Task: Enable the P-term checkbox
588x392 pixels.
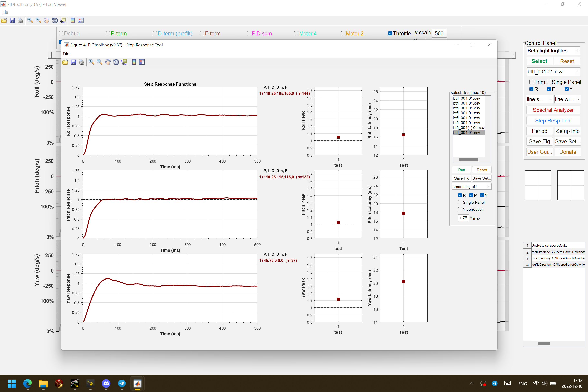Action: coord(108,33)
